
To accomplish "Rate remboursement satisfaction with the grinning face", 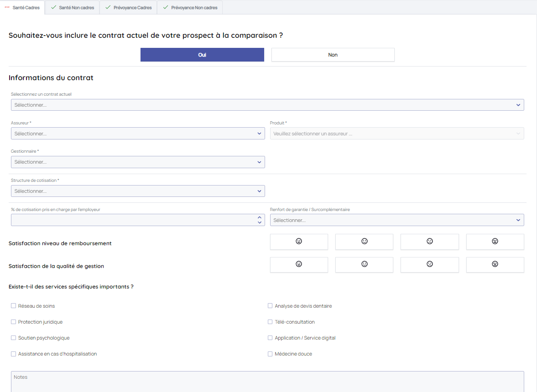I will click(x=299, y=242).
